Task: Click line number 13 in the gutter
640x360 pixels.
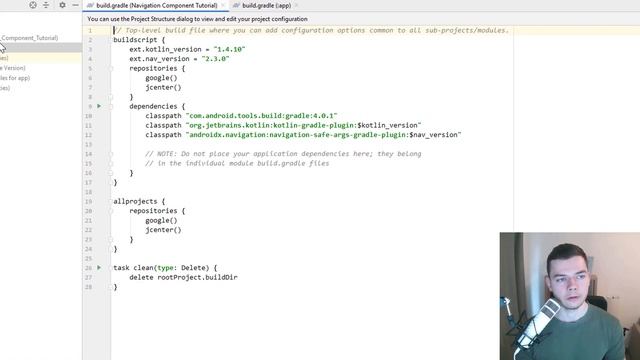Action: coord(89,144)
